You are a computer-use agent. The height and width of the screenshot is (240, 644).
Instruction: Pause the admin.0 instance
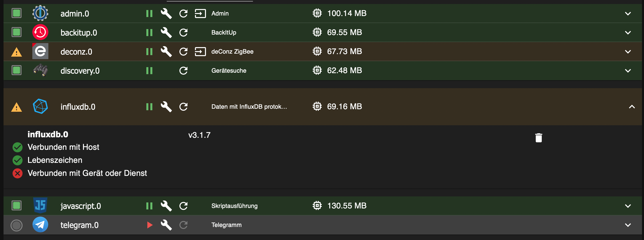[x=149, y=14]
